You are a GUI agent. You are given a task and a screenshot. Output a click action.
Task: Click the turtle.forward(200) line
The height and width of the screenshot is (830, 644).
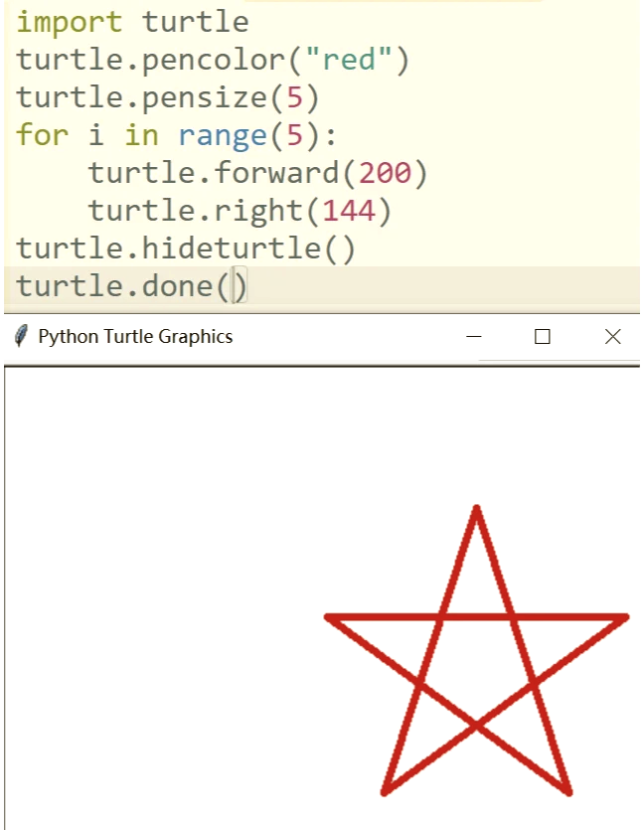(x=257, y=173)
